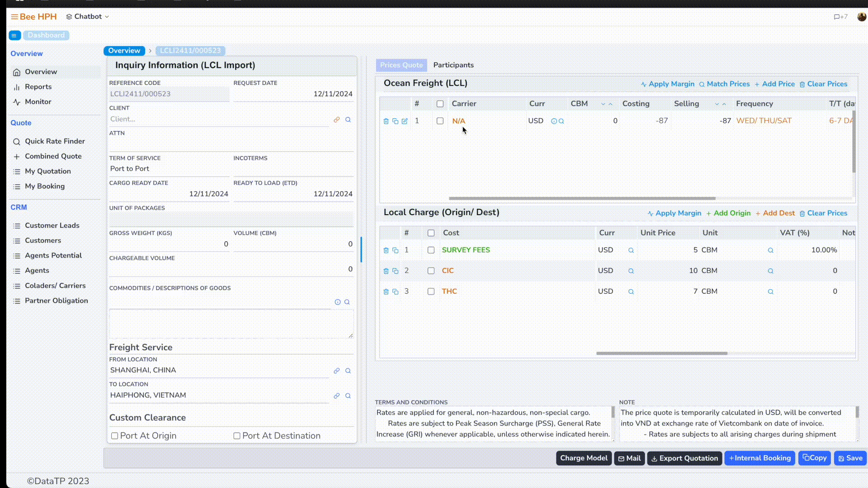Enable Port At Origin checkbox
This screenshot has width=868, height=488.
(x=115, y=436)
